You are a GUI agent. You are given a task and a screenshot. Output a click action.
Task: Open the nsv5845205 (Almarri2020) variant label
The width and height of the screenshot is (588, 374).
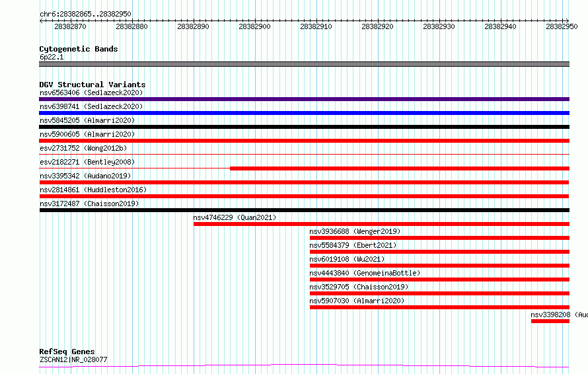point(87,120)
